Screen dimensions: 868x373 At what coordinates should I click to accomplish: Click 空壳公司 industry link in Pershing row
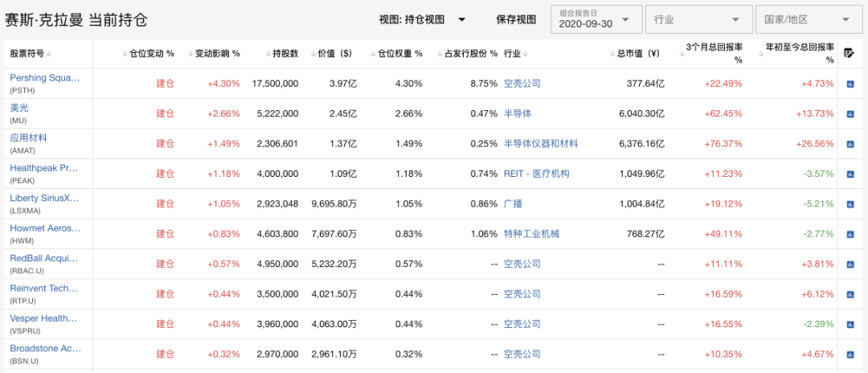522,84
